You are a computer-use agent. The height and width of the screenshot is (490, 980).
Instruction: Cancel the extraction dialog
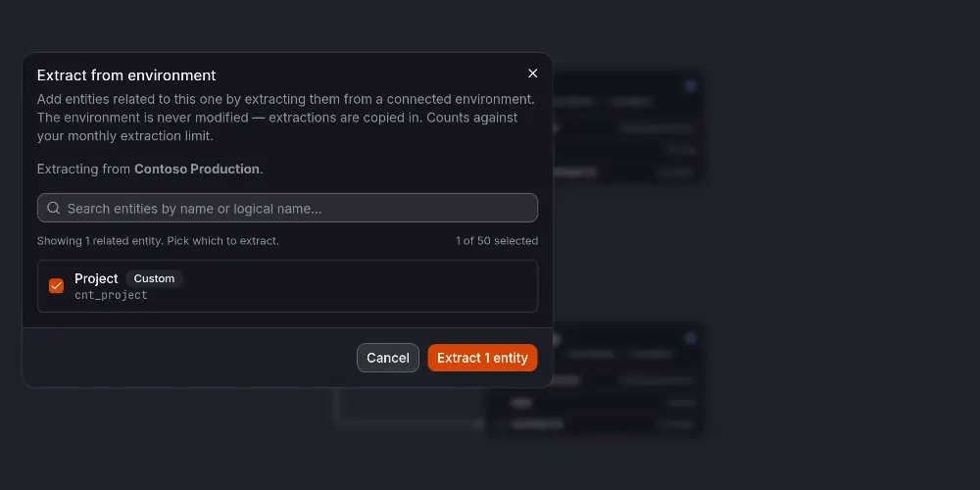pos(388,358)
